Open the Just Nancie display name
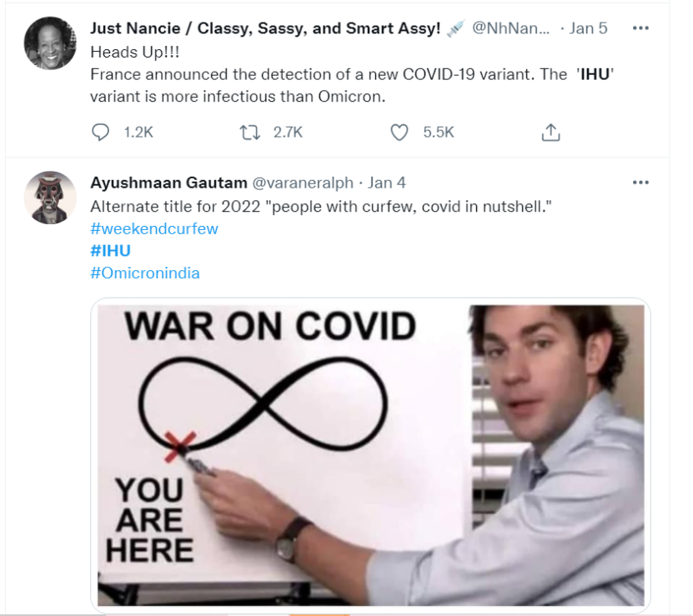Viewport: 693px width, 616px height. 264,28
